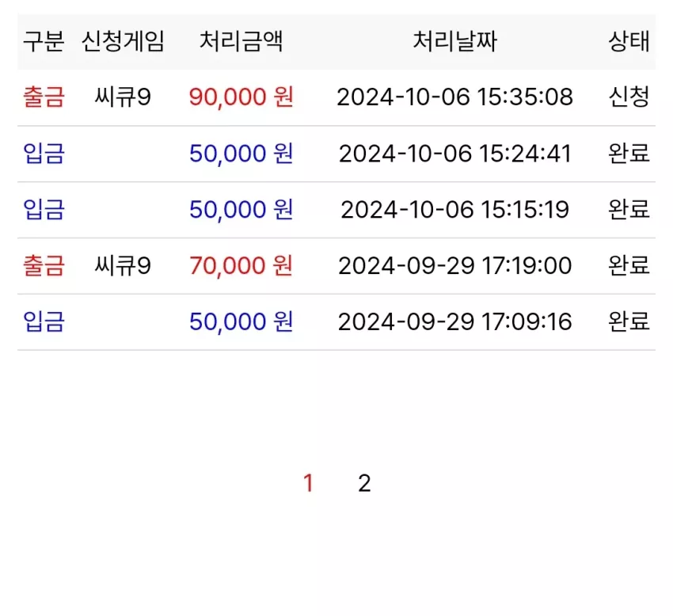The height and width of the screenshot is (616, 673).
Task: Click 신청 status on the first row
Action: tap(629, 97)
